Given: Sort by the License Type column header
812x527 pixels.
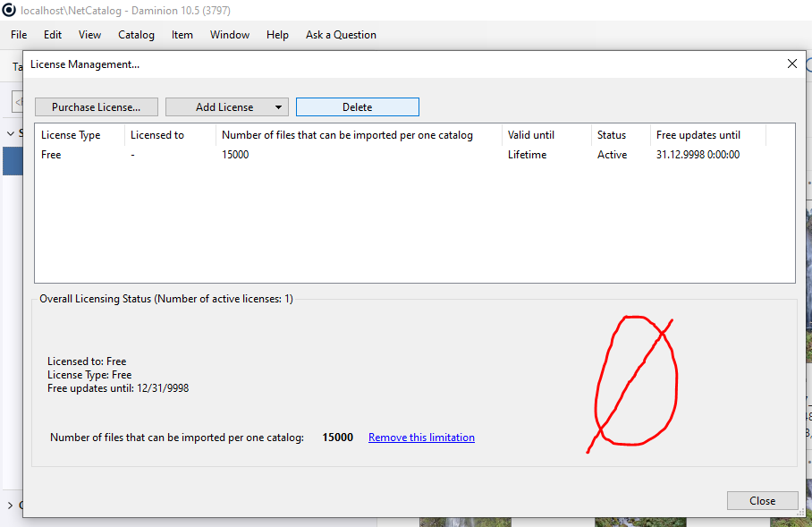Looking at the screenshot, I should [71, 135].
